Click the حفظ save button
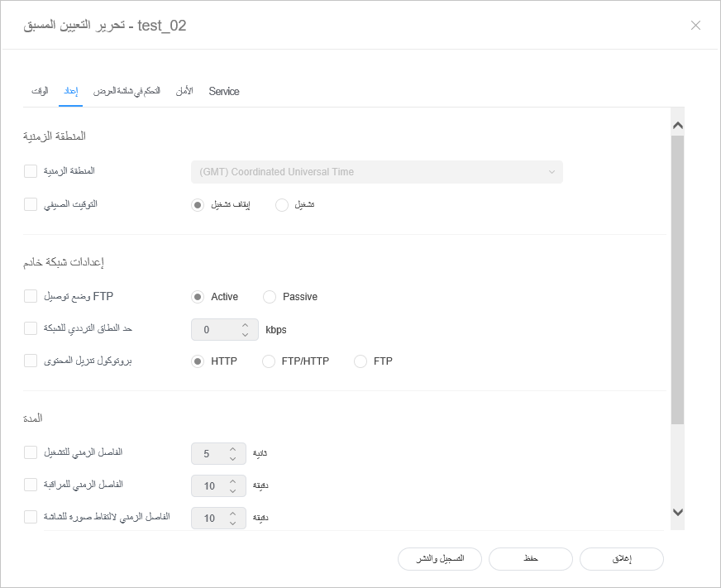This screenshot has width=721, height=588. click(x=531, y=559)
